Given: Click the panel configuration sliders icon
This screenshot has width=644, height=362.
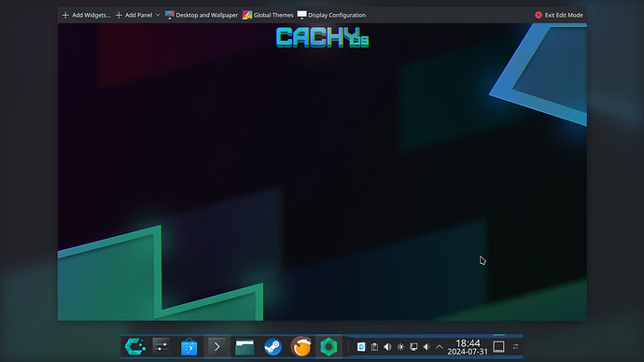Looking at the screenshot, I should tap(515, 347).
